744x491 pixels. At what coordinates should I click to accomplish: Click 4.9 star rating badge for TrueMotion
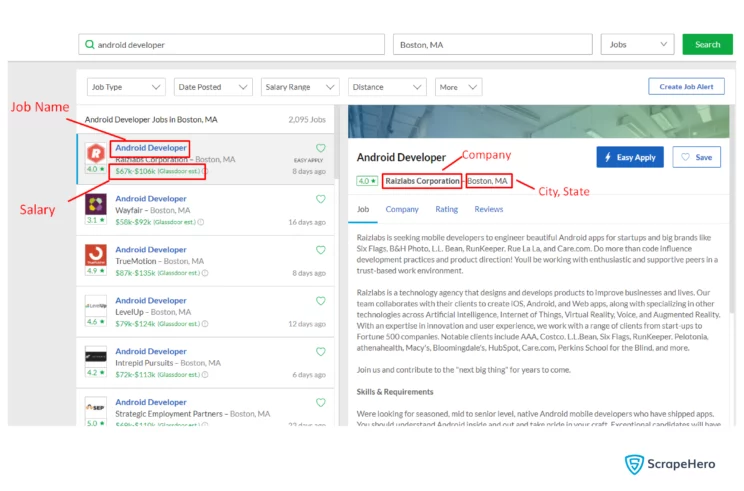tap(96, 271)
